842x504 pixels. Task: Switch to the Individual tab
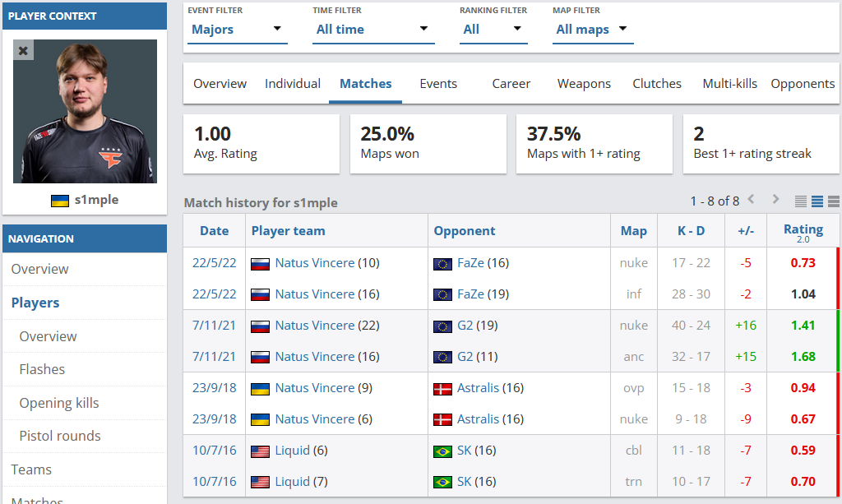pyautogui.click(x=293, y=84)
